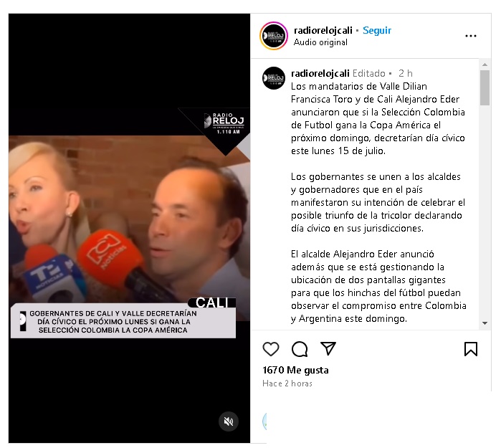Click the small radiorelojcali avatar beside the caption
The height and width of the screenshot is (448, 501).
coord(274,78)
